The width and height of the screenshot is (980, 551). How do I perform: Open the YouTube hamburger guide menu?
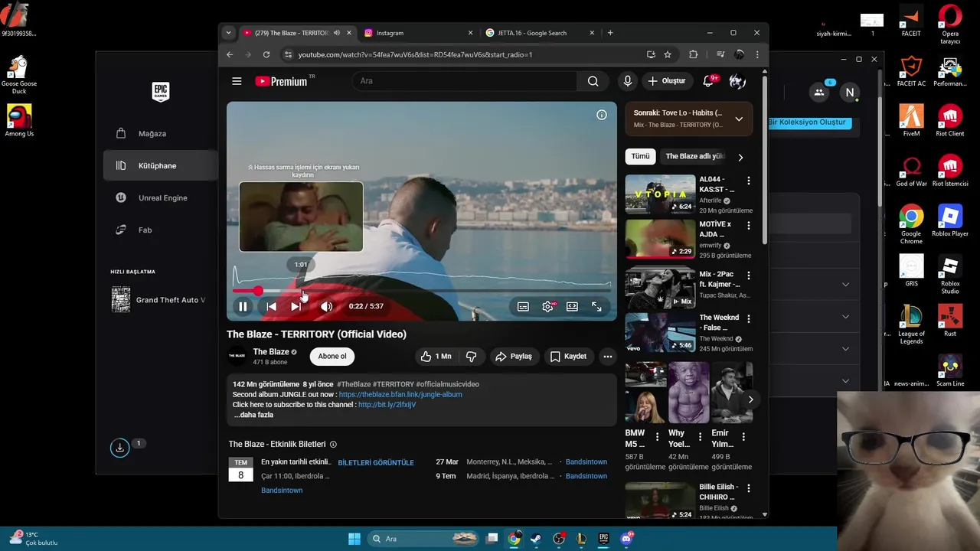(237, 81)
